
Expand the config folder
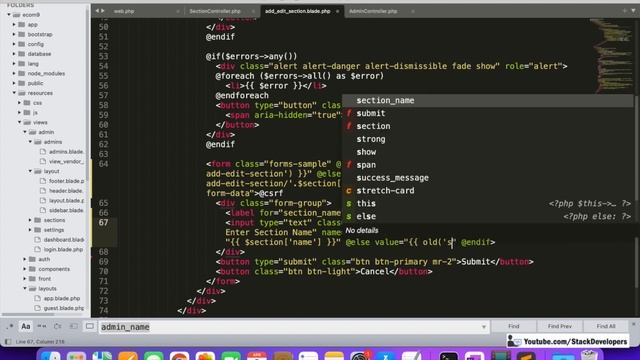pos(14,44)
